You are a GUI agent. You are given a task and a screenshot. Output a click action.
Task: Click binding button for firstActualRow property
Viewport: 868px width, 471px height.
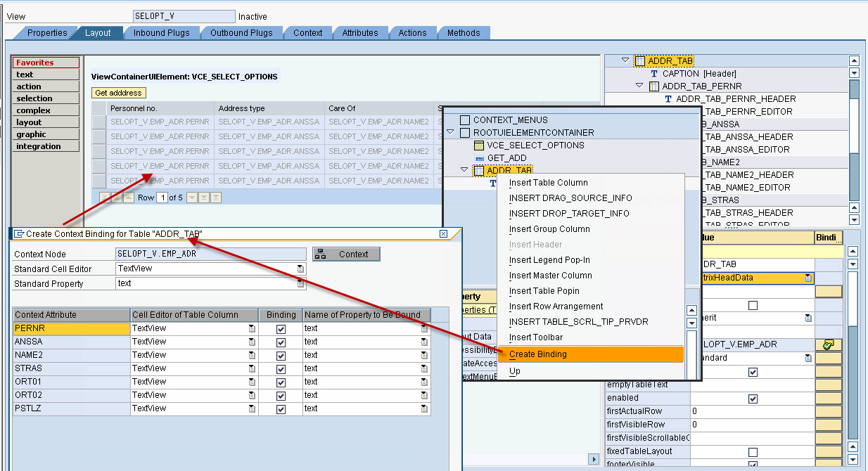pos(829,411)
